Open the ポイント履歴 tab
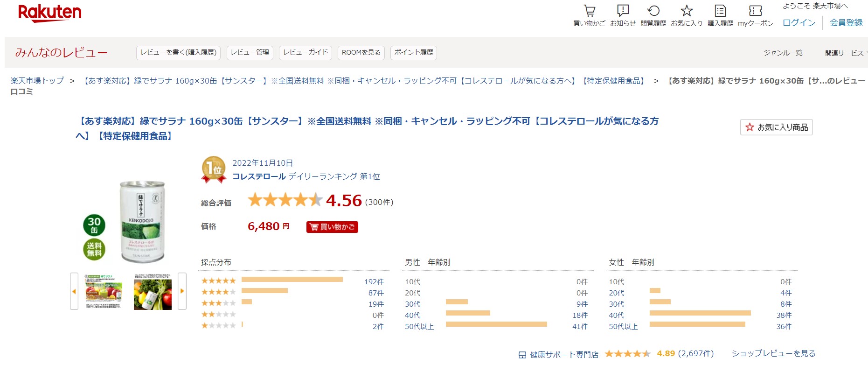Image resolution: width=868 pixels, height=365 pixels. [414, 53]
